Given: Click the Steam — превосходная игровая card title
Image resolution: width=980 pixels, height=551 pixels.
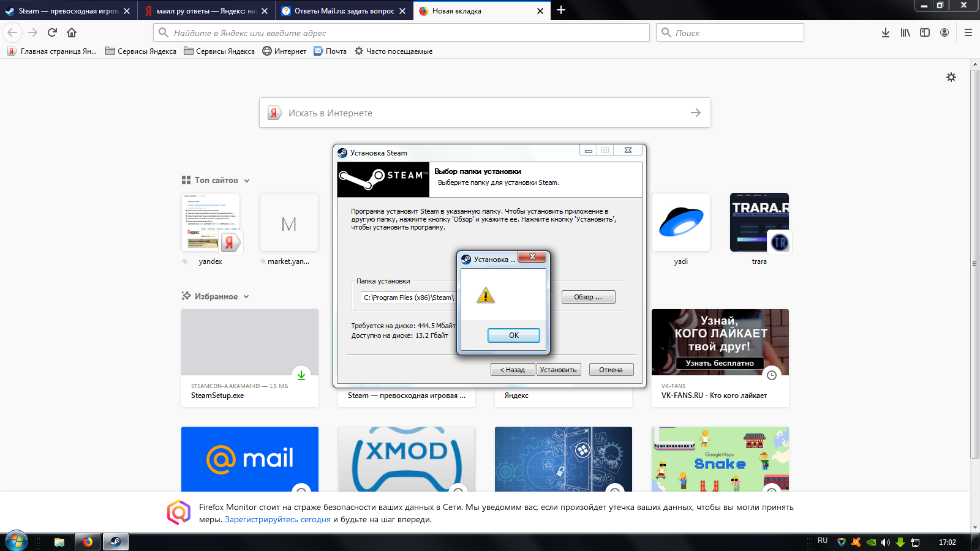Looking at the screenshot, I should 407,395.
